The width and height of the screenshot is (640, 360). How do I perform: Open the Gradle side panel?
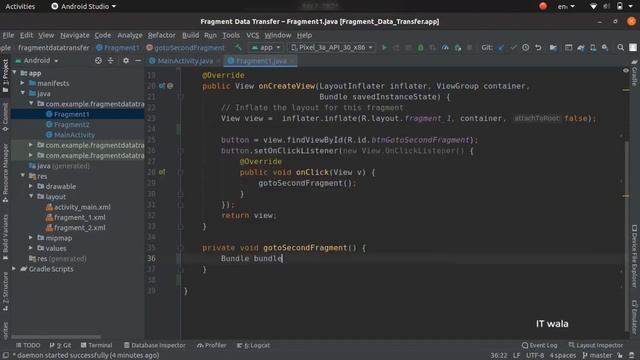click(x=634, y=73)
